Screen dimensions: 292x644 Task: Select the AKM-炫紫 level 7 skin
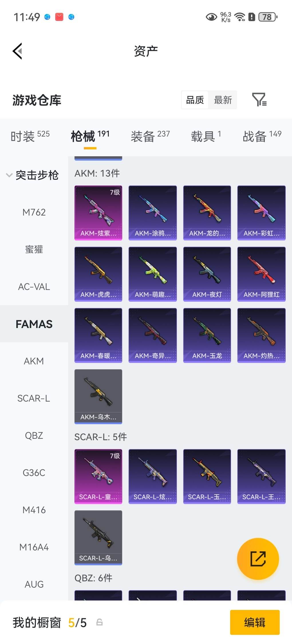(x=98, y=213)
